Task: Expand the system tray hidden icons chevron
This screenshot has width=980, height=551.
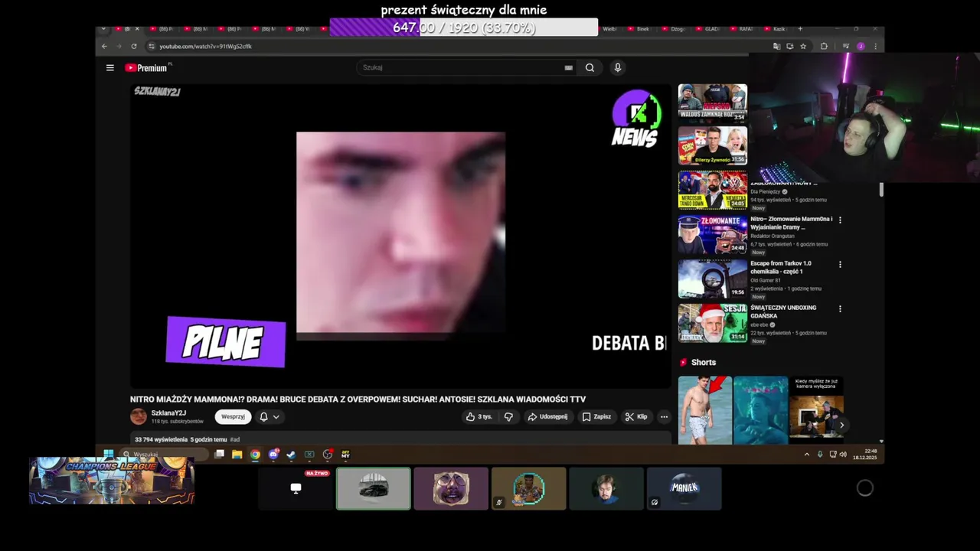Action: click(806, 454)
